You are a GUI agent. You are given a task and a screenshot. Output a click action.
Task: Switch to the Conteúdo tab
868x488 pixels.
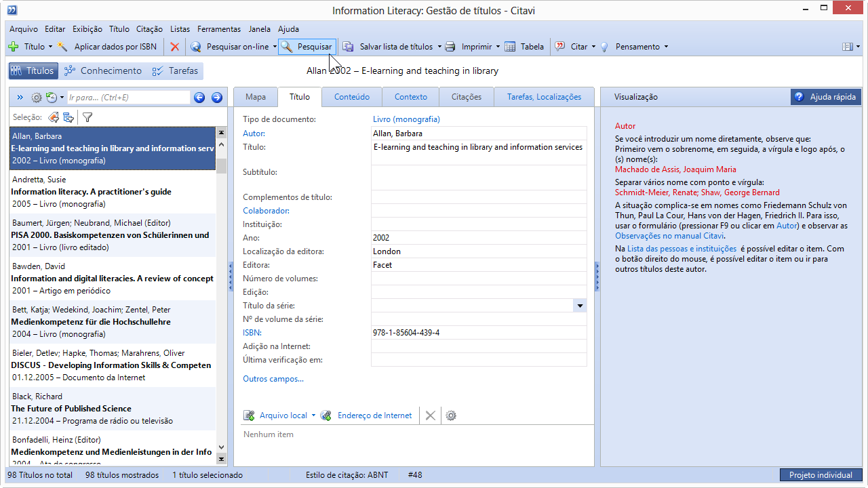352,97
